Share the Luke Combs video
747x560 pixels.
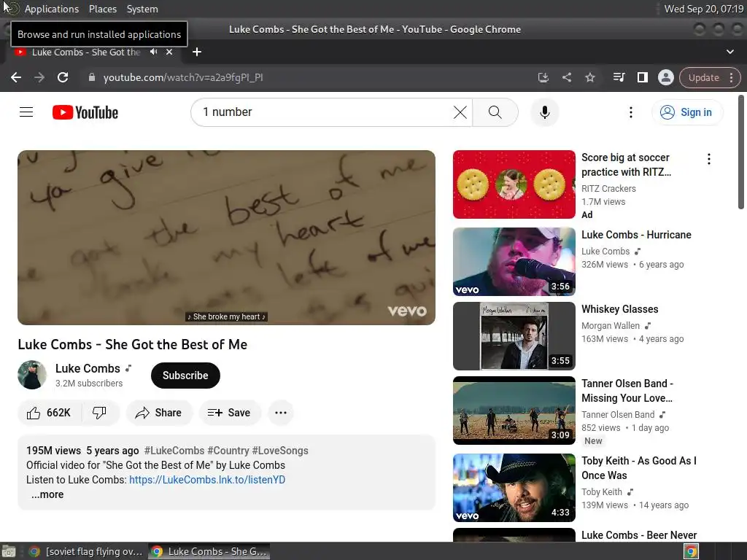(158, 413)
